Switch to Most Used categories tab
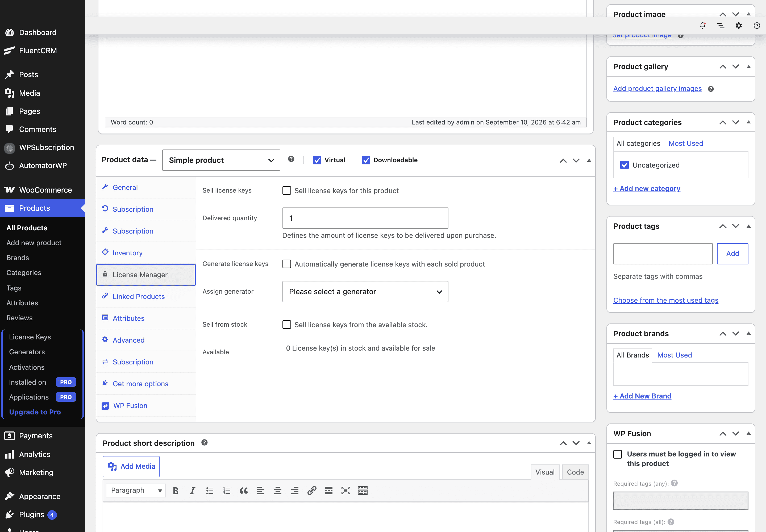766x532 pixels. pyautogui.click(x=686, y=143)
